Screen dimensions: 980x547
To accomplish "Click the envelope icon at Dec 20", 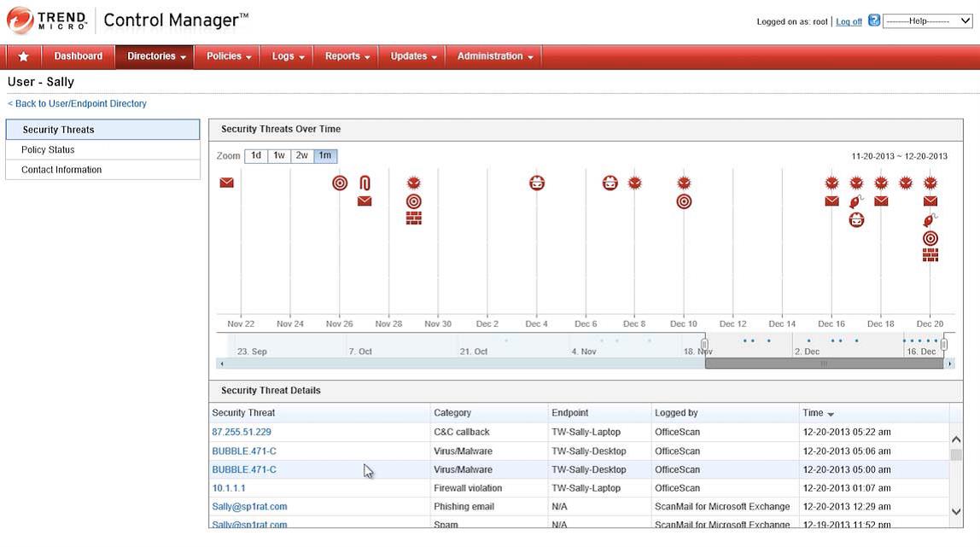I will click(x=930, y=201).
